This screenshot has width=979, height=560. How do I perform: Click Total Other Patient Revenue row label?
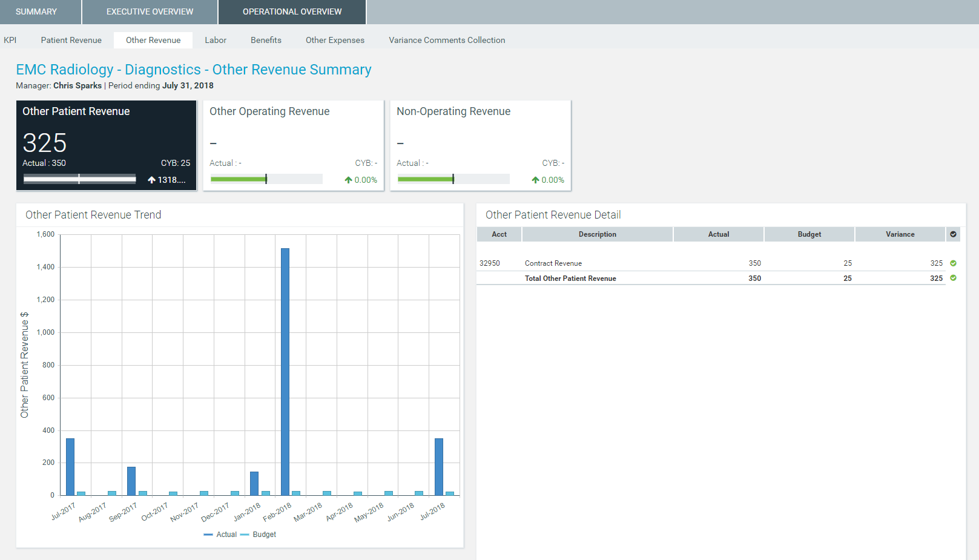coord(570,278)
